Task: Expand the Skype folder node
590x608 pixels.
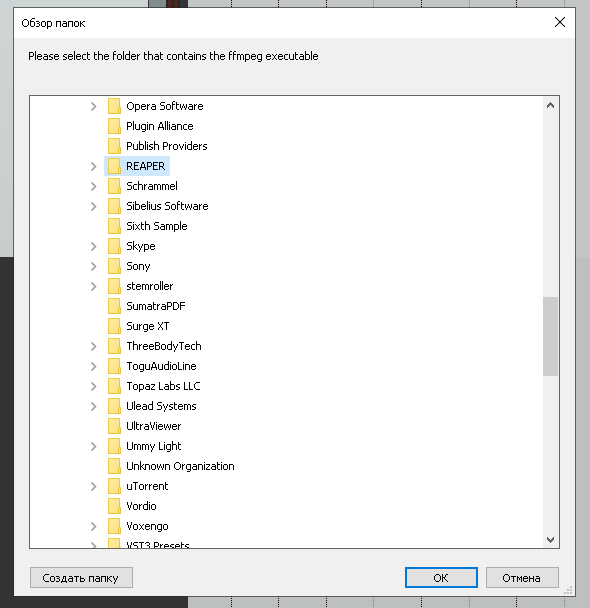Action: 93,246
